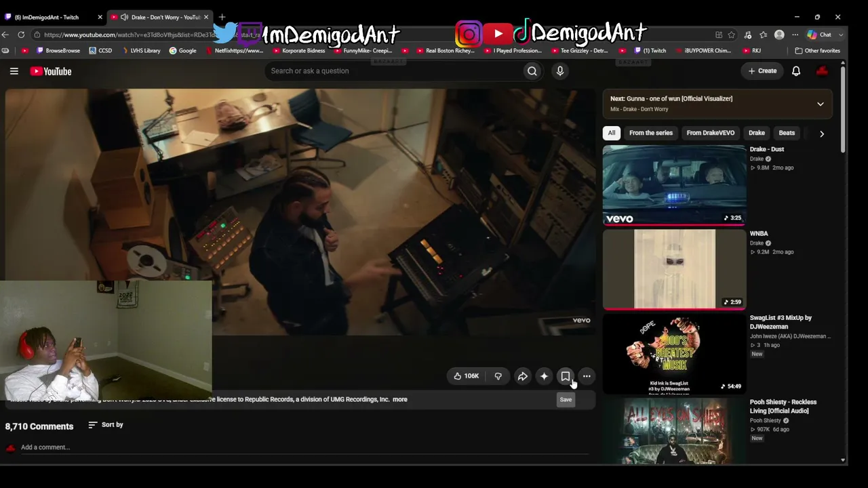Select the From the series chip
This screenshot has width=868, height=488.
point(651,133)
